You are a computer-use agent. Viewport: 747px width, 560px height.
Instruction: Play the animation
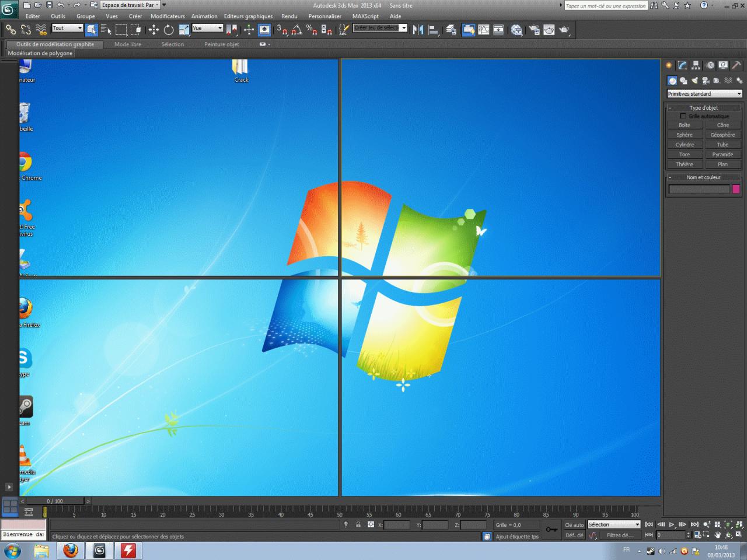coord(672,525)
